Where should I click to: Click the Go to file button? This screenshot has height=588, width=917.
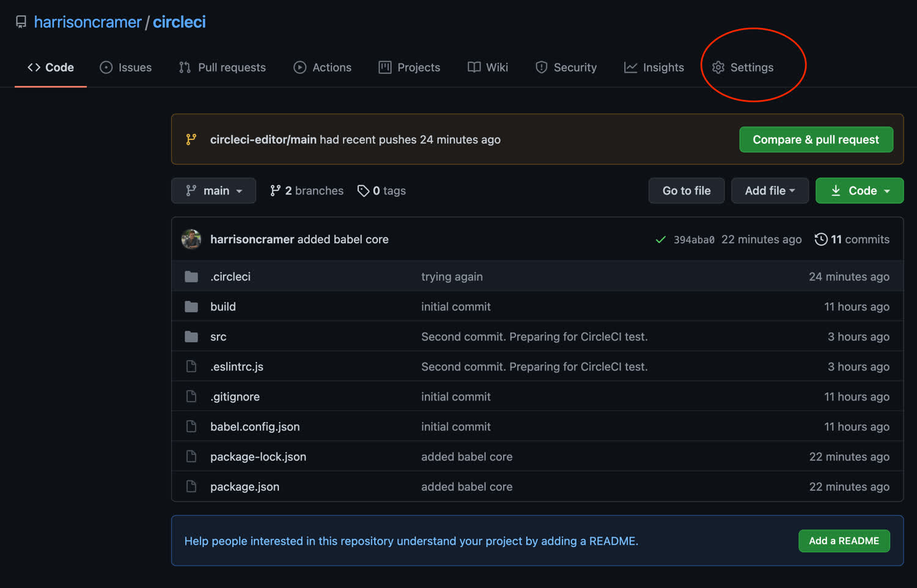(687, 191)
